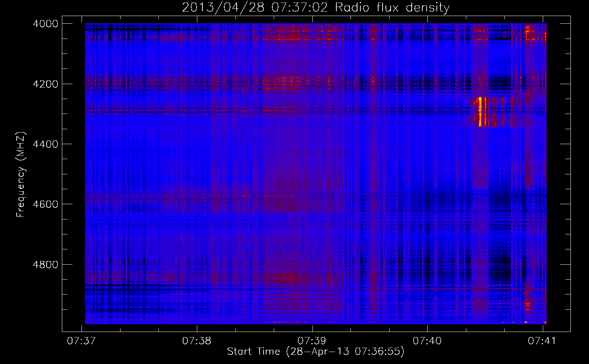Click the plot title "2013/04/28 07:37:02 Radio flux density"
Screen dimensions: 589x364
point(316,8)
